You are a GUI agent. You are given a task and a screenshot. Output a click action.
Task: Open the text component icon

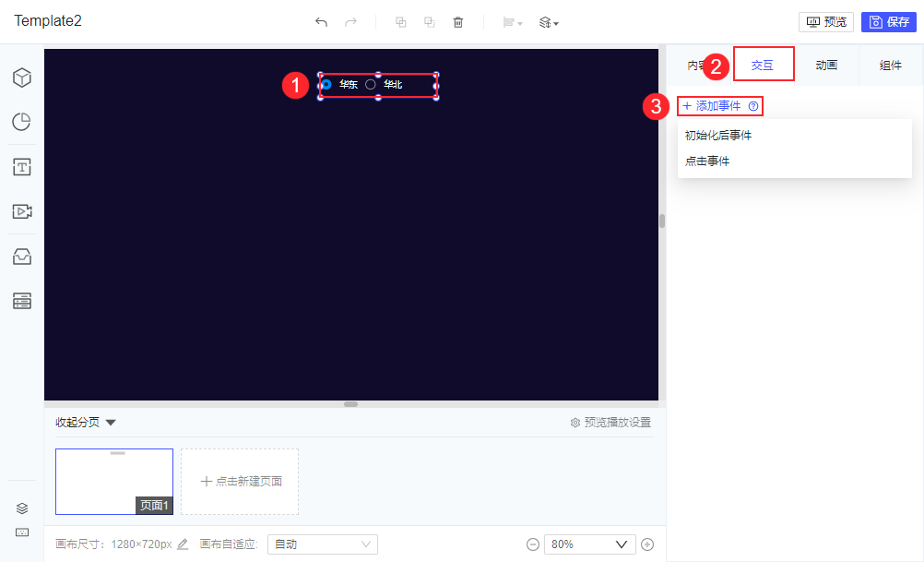coord(22,167)
